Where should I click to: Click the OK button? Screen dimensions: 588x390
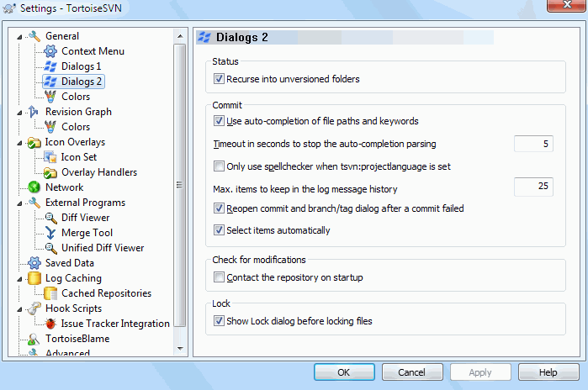click(344, 372)
